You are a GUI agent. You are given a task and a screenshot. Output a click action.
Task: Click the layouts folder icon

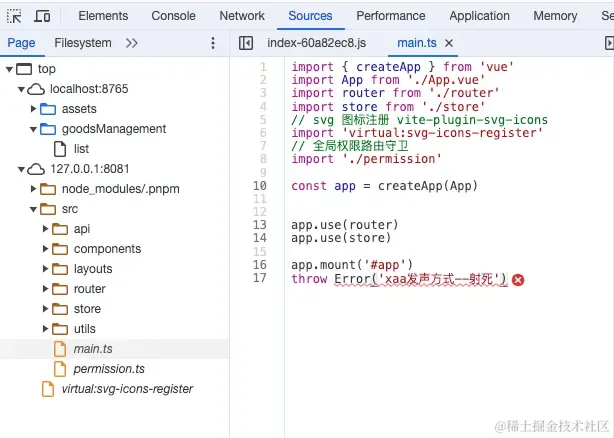[x=60, y=269]
